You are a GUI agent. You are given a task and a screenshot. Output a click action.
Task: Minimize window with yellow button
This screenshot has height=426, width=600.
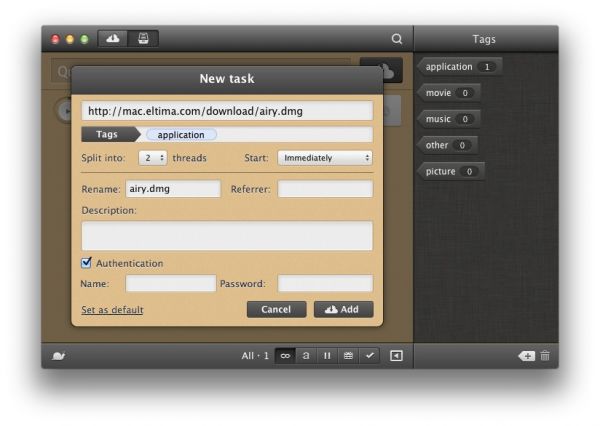[x=70, y=39]
